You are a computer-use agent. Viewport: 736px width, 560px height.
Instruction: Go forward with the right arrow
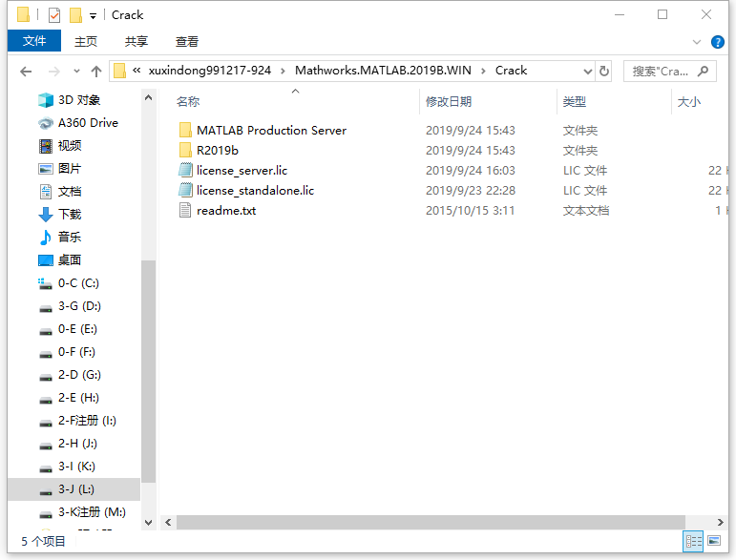(54, 72)
